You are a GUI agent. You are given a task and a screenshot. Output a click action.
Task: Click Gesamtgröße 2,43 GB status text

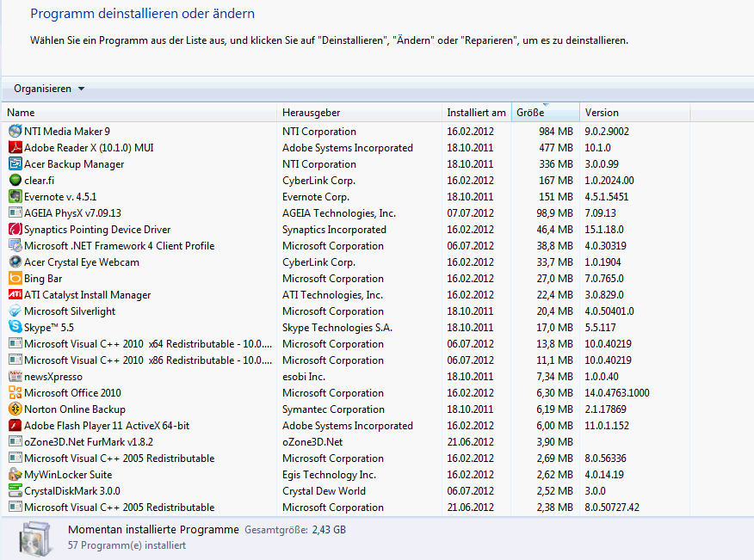point(295,530)
